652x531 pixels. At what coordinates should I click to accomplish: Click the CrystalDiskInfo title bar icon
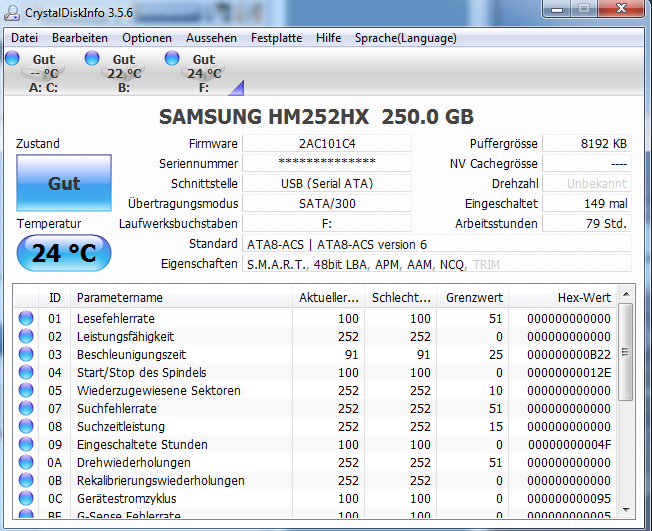click(x=12, y=13)
